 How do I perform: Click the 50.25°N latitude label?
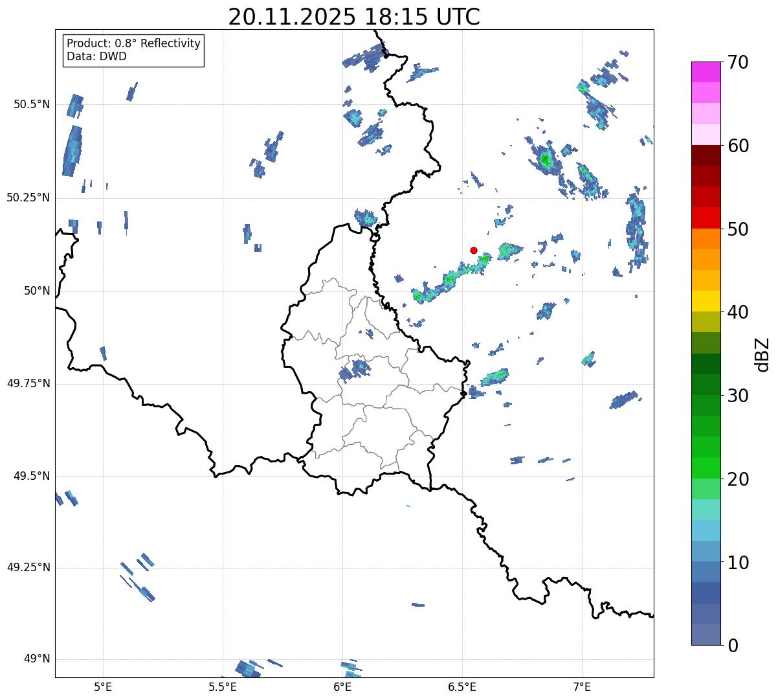(x=28, y=198)
